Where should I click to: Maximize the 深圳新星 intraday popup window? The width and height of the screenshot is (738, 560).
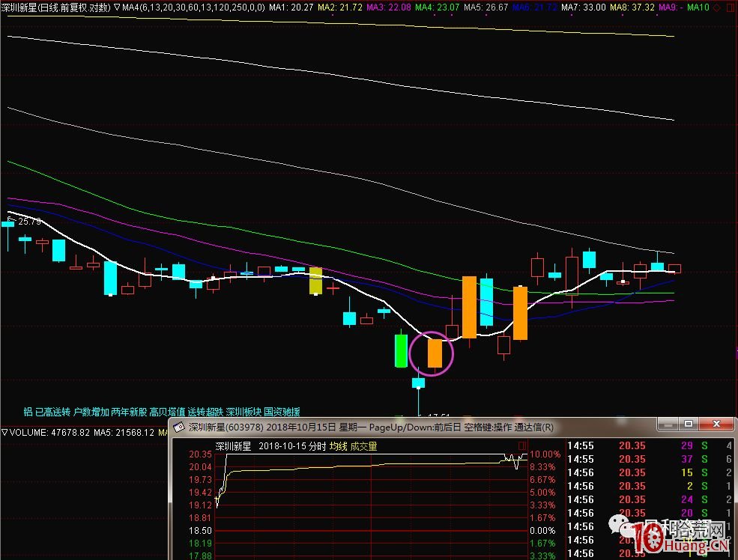(x=688, y=424)
